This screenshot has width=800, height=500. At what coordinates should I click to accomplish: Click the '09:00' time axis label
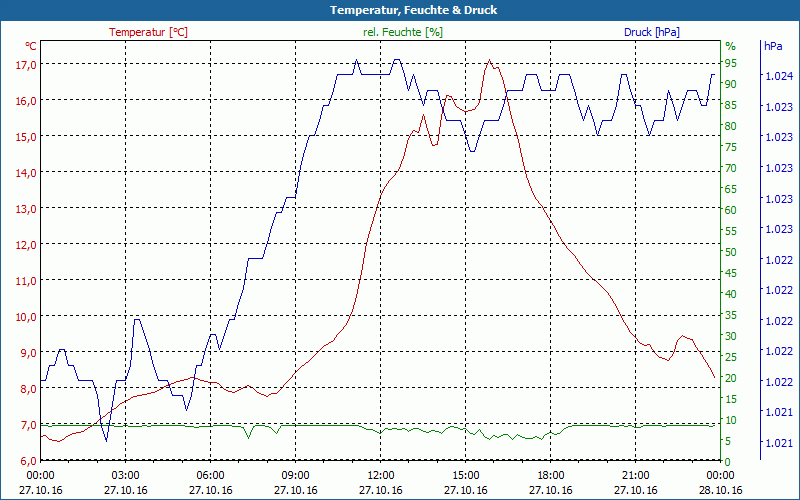pos(295,476)
